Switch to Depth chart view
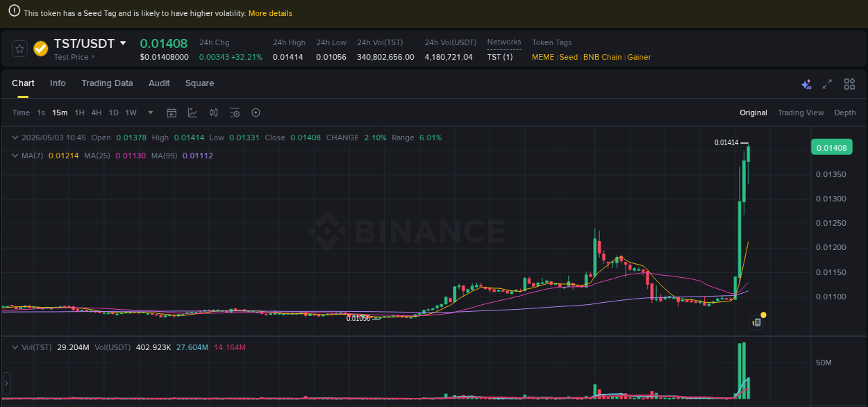868x407 pixels. pos(845,113)
